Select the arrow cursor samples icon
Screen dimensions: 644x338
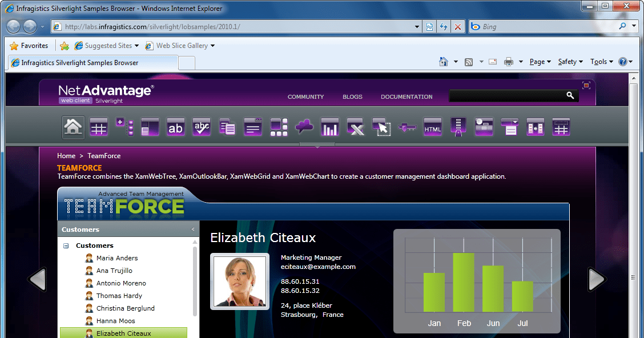tap(381, 127)
